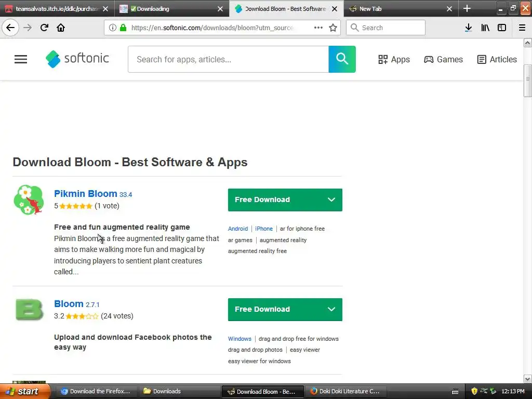Open the Library icon in toolbar
Viewport: 532px width, 399px height.
pyautogui.click(x=485, y=28)
